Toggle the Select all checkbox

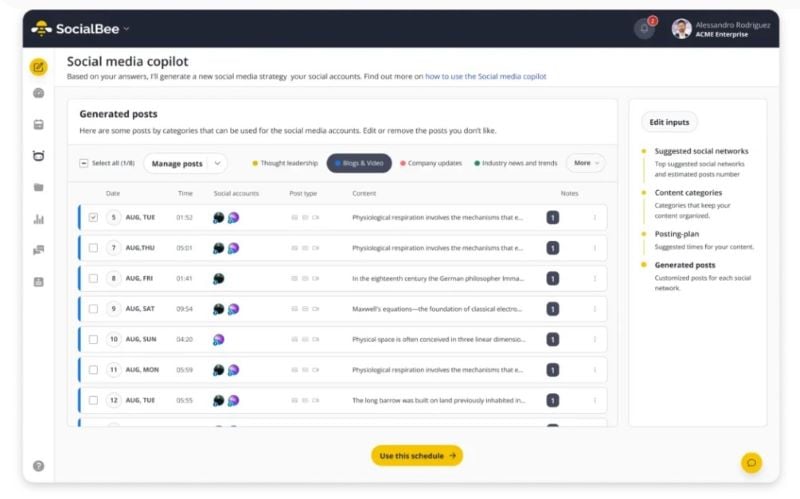(84, 163)
